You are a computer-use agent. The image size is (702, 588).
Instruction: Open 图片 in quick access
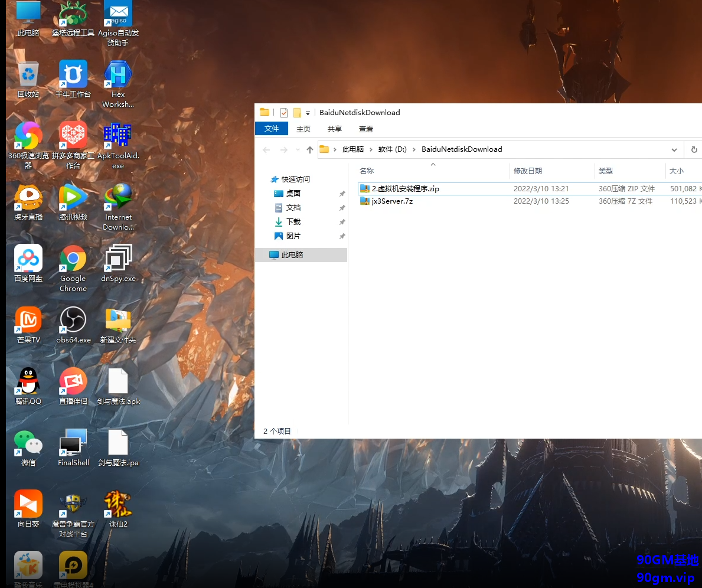(288, 236)
